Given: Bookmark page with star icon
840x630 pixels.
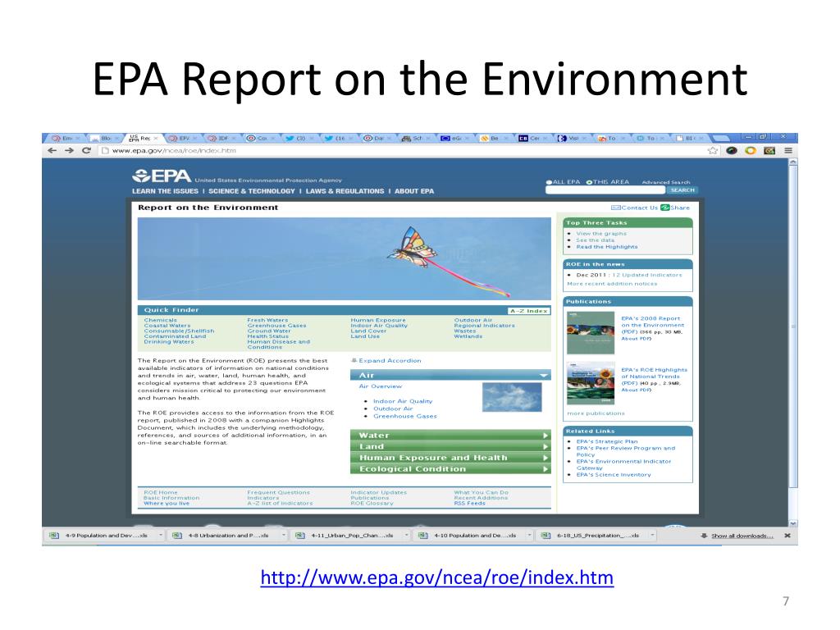Looking at the screenshot, I should pyautogui.click(x=713, y=151).
